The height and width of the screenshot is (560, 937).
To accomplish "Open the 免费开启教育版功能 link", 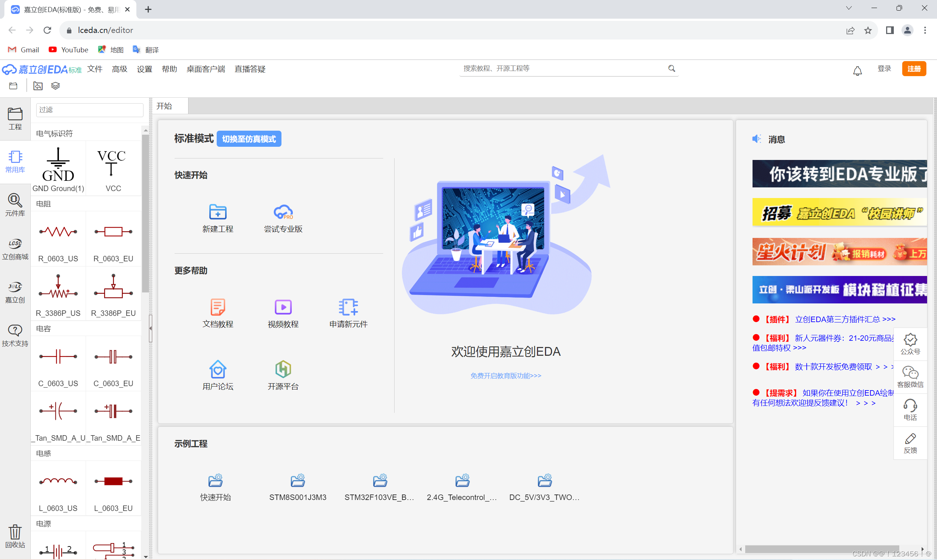I will [x=505, y=376].
